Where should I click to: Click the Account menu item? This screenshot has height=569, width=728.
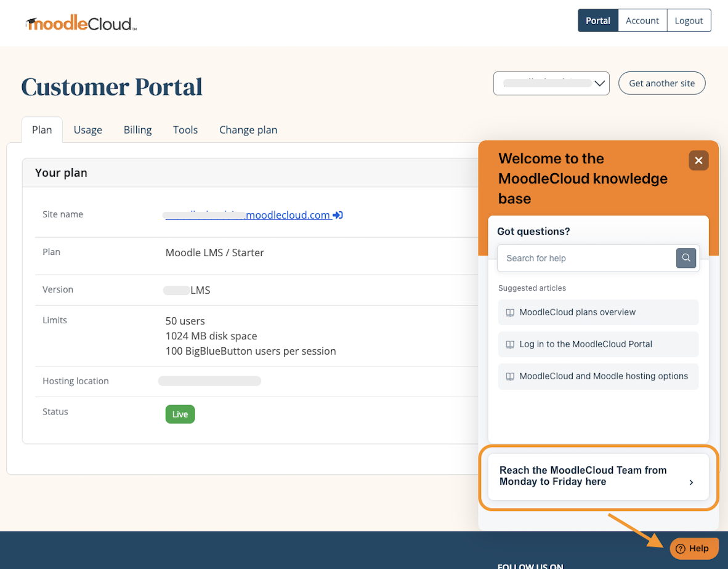642,20
